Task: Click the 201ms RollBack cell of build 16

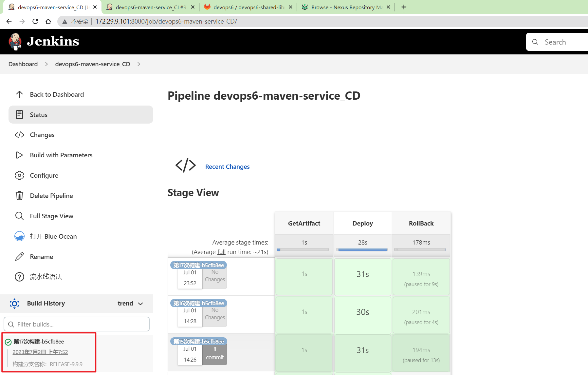Action: [421, 315]
